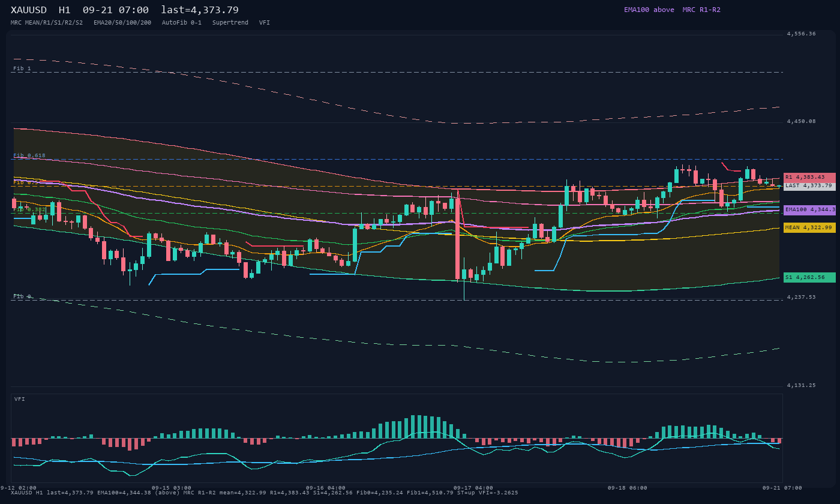The height and width of the screenshot is (504, 840).
Task: Click the 'Fib 0.382' level label
Action: (x=29, y=209)
